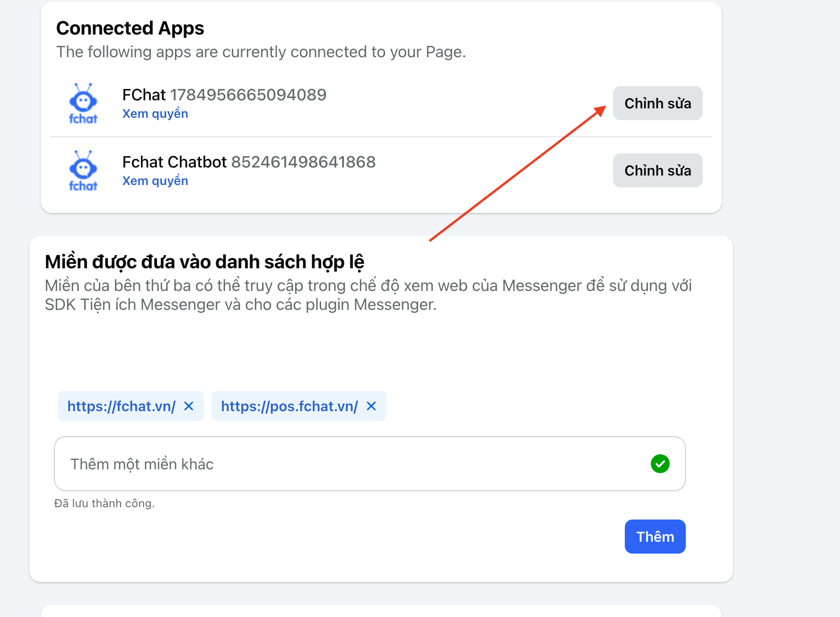Open Xem quyền for Fchat Chatbot
The height and width of the screenshot is (617, 840).
tap(155, 181)
